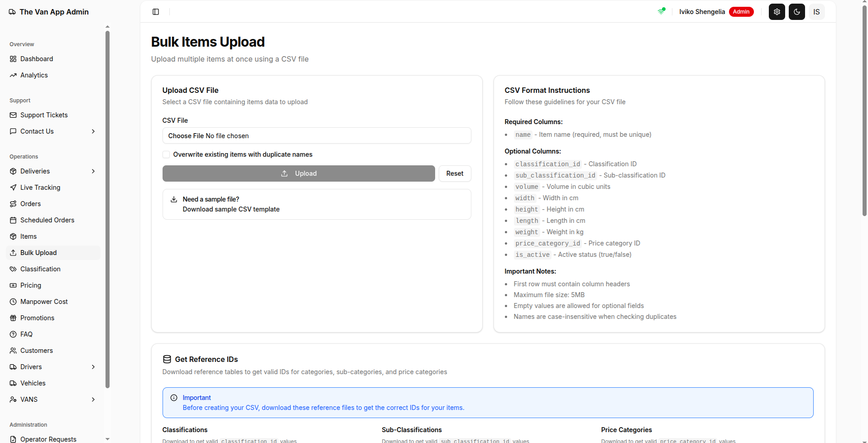Click the Live Tracking navigation icon
This screenshot has height=443, width=868.
click(x=13, y=188)
